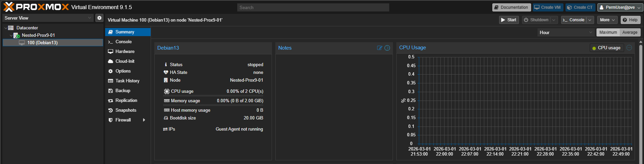The height and width of the screenshot is (164, 644).
Task: Click the IPs exchange arrows icon
Action: (x=165, y=129)
